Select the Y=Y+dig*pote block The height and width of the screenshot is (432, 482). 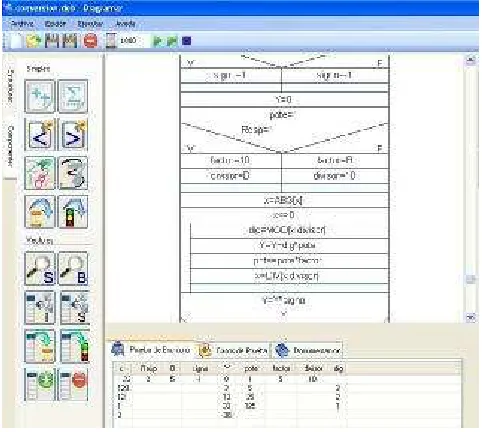pos(289,246)
